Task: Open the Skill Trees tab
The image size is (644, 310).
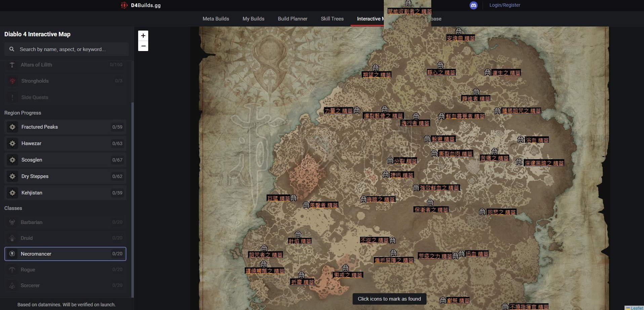Action: [x=332, y=19]
